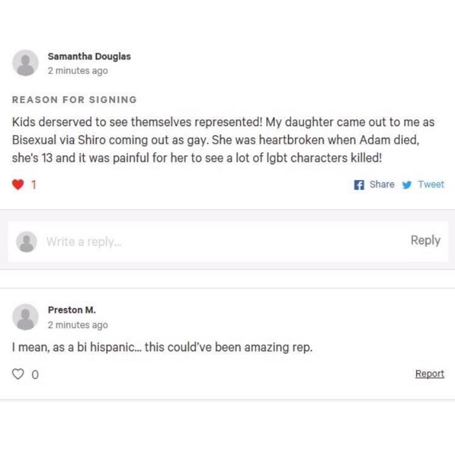Click the Facebook logo icon
Screen dimensions: 455x476
pos(359,185)
